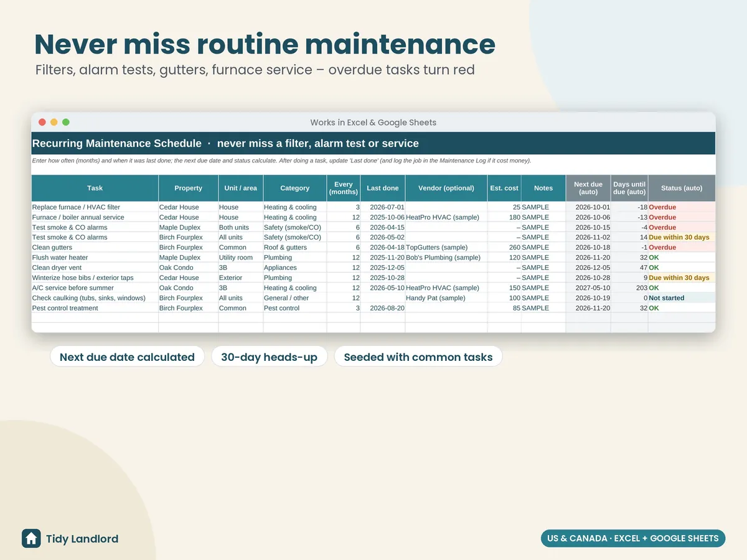The width and height of the screenshot is (747, 560).
Task: Select 'Winterize hose bibs / exterior taps' cell
Action: coord(95,278)
